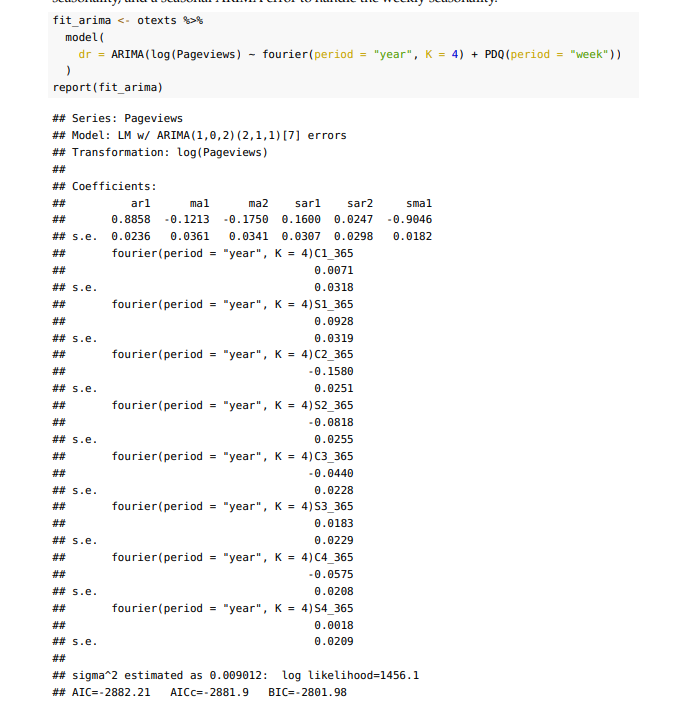Click the 'AIC=-2882.21' value
The width and height of the screenshot is (686, 707).
pyautogui.click(x=111, y=693)
